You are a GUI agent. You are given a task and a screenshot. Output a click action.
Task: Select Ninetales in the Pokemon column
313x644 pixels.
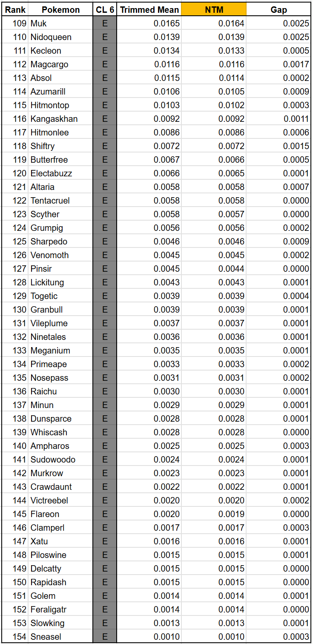[x=60, y=337]
